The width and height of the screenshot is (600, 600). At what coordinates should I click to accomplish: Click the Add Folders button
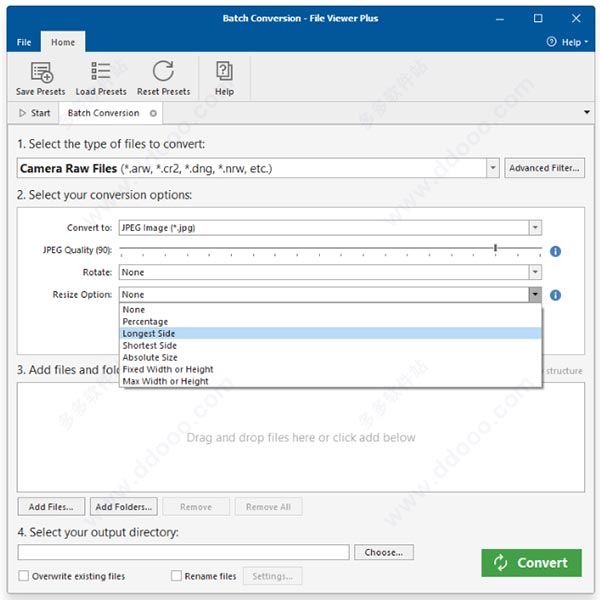tap(124, 507)
